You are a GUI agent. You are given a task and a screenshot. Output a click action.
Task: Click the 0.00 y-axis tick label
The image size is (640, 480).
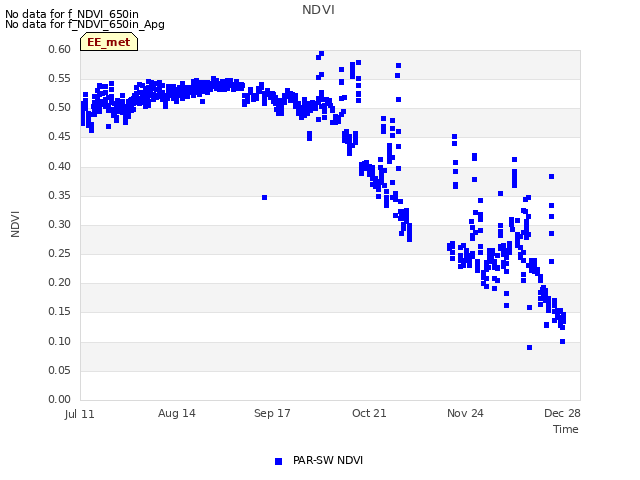pos(60,399)
